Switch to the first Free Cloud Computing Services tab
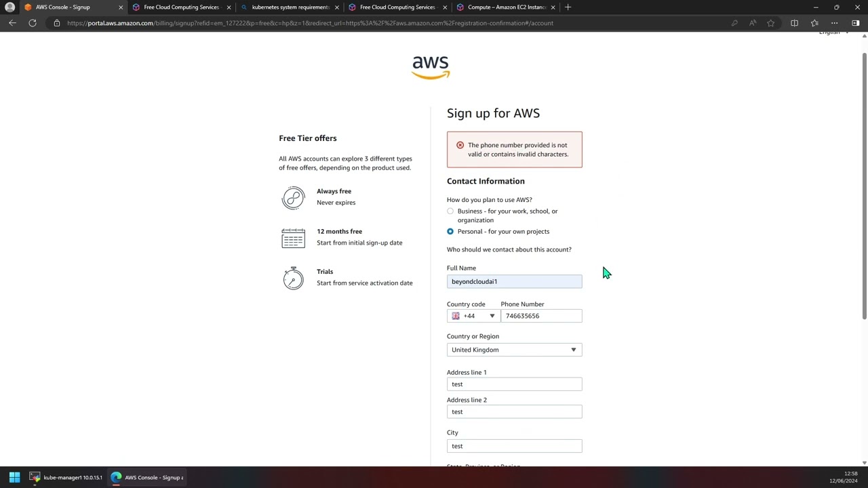The width and height of the screenshot is (868, 488). point(181,7)
